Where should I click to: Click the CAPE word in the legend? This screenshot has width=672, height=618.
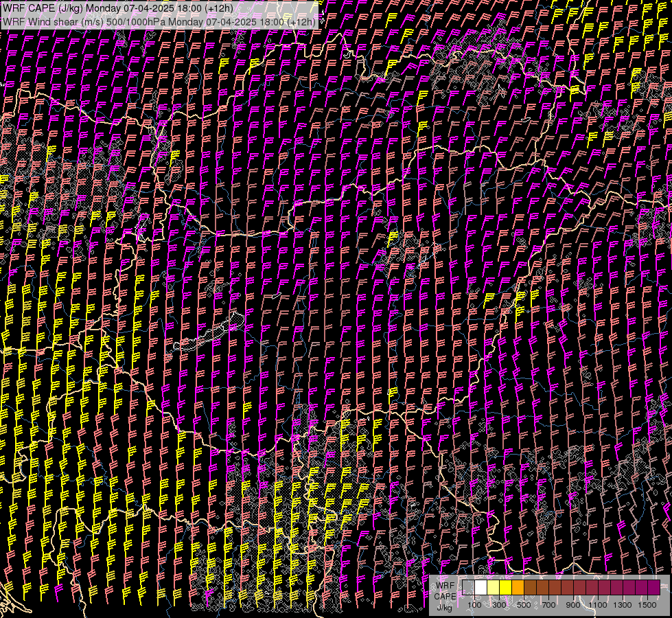[445, 597]
